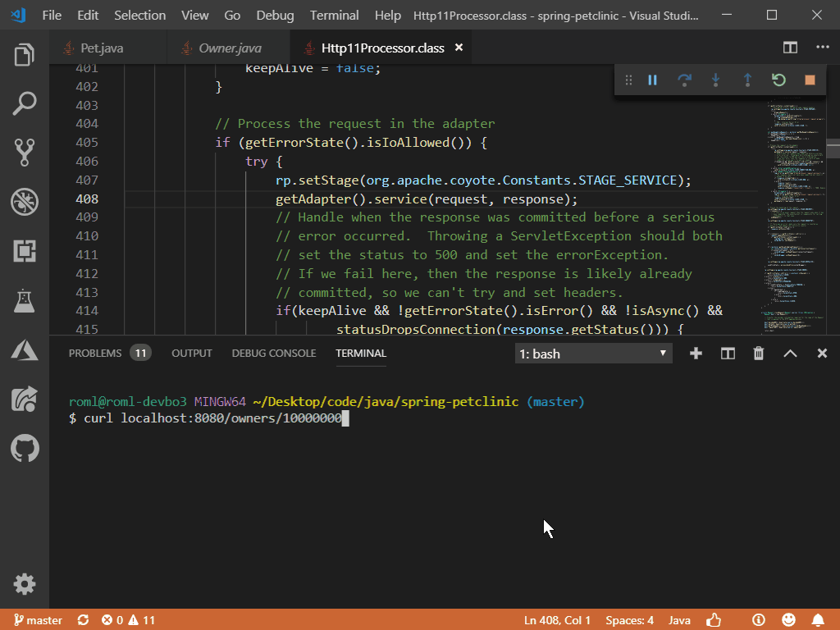Open the Terminal menu in menu bar

(x=334, y=16)
